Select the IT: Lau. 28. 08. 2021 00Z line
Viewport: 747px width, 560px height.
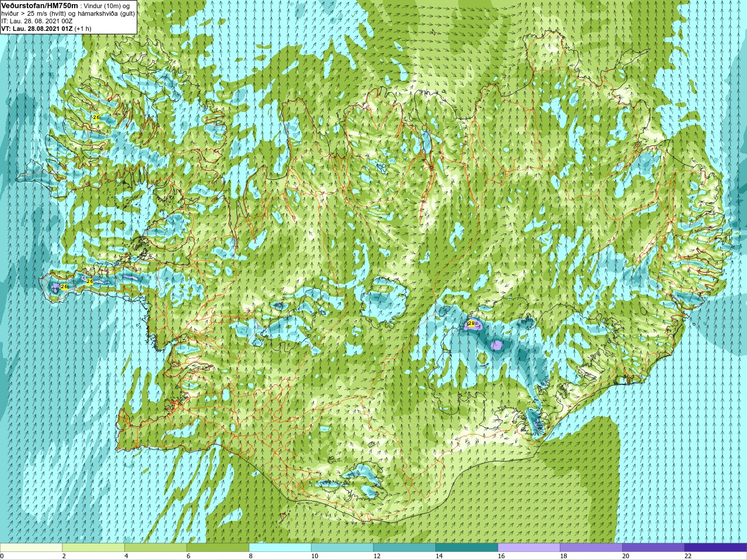37,21
